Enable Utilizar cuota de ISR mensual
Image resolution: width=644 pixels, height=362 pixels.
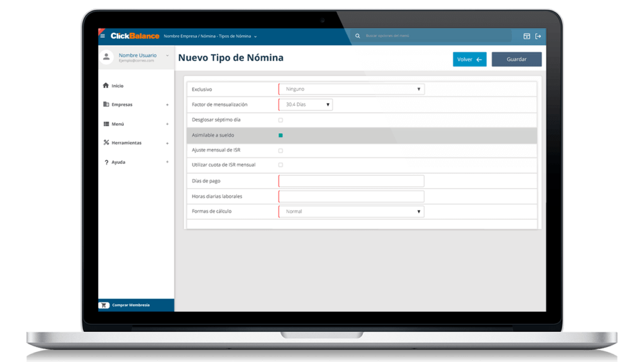(x=280, y=165)
